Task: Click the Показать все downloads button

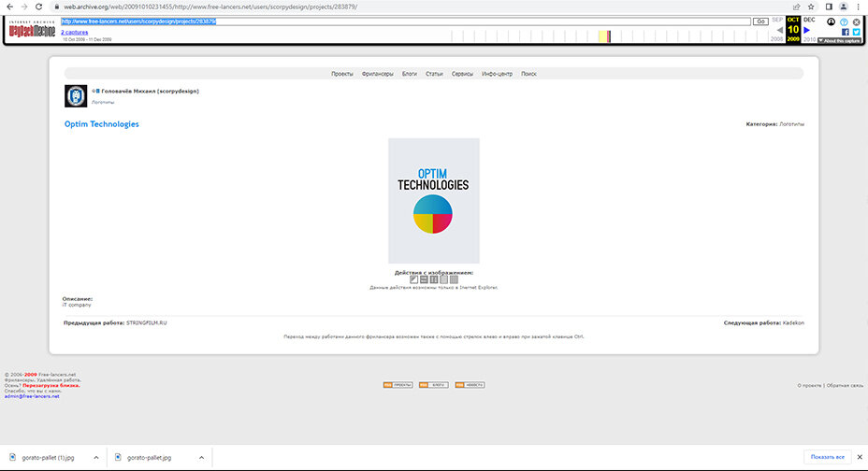Action: tap(828, 457)
